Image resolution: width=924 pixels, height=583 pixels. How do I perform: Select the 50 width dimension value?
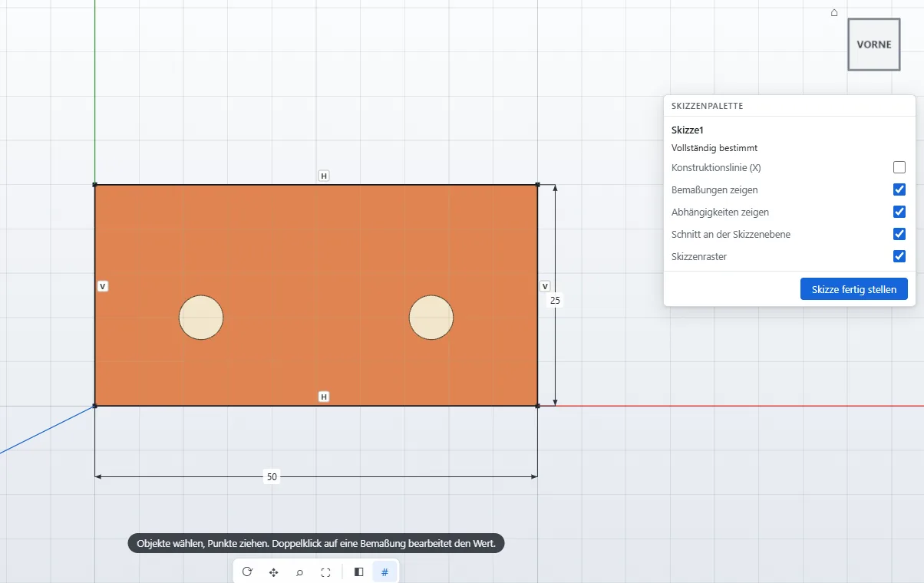(272, 476)
